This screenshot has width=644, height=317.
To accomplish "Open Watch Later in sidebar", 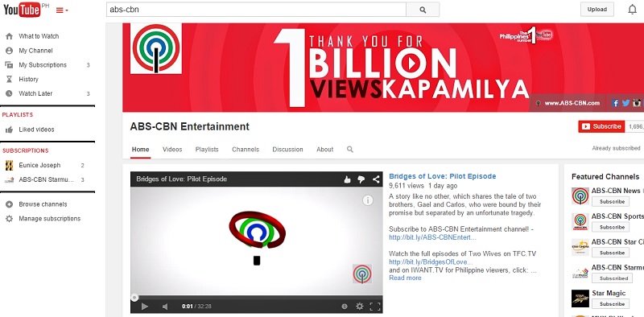I will click(x=35, y=93).
